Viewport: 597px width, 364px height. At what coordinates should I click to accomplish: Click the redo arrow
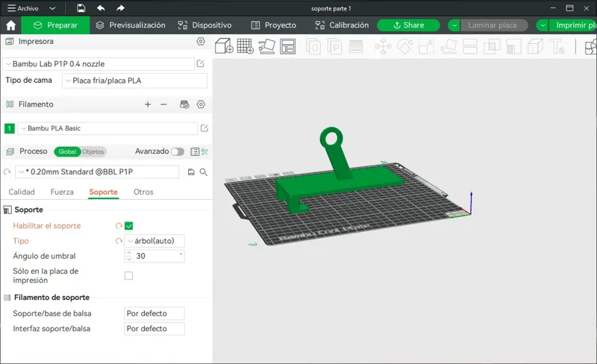[120, 8]
